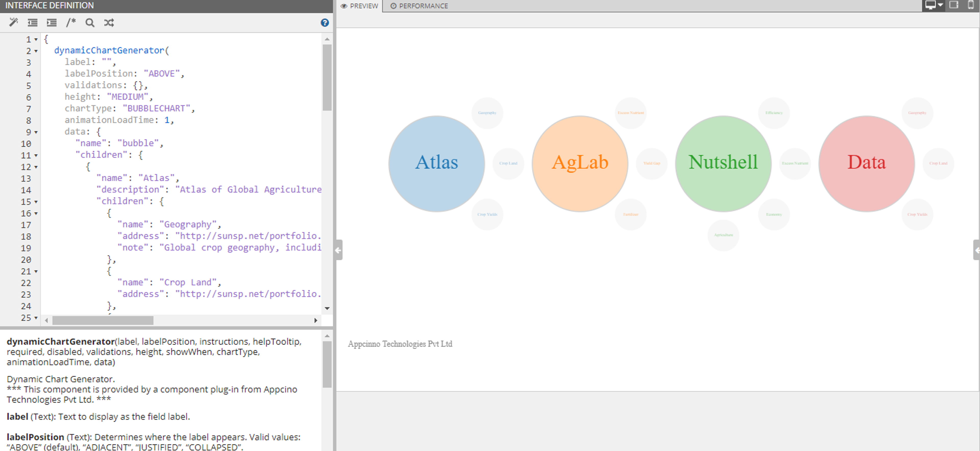Click the documentation pane scroll up arrow

tap(327, 336)
